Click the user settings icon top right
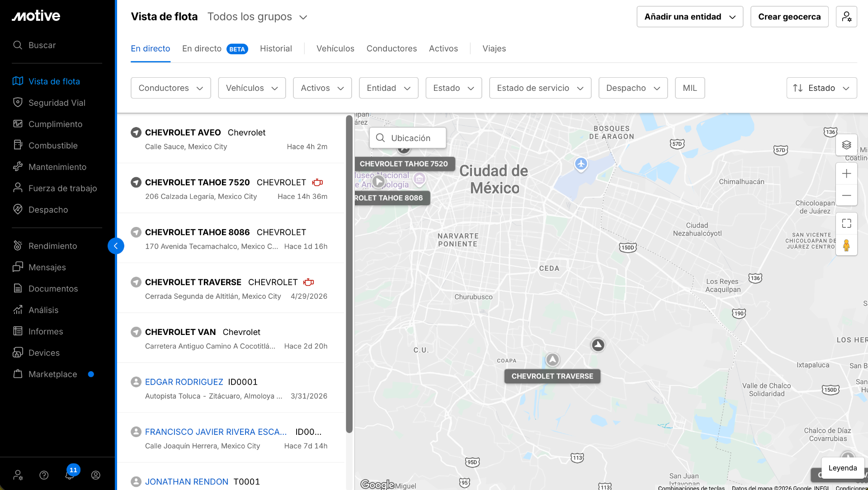The width and height of the screenshot is (868, 490). [846, 17]
